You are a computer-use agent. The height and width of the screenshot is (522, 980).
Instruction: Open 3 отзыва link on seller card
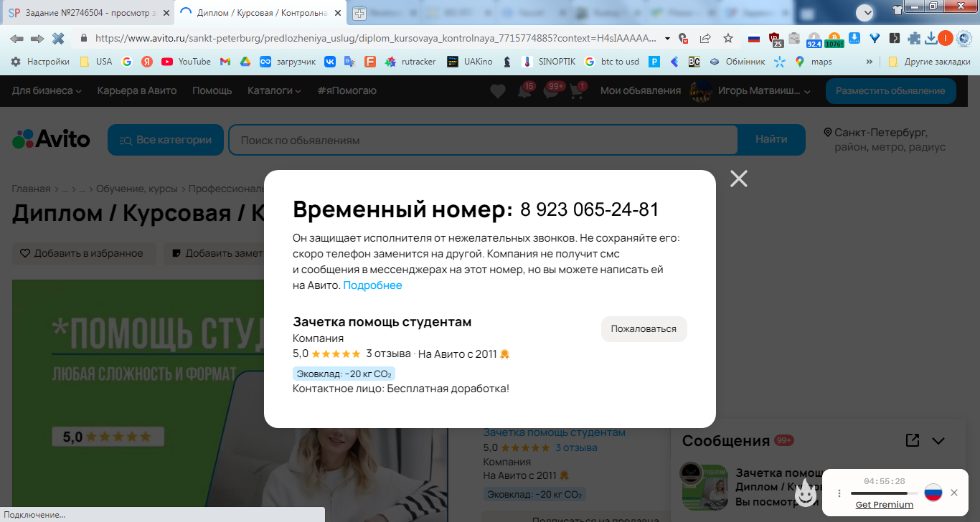click(576, 447)
